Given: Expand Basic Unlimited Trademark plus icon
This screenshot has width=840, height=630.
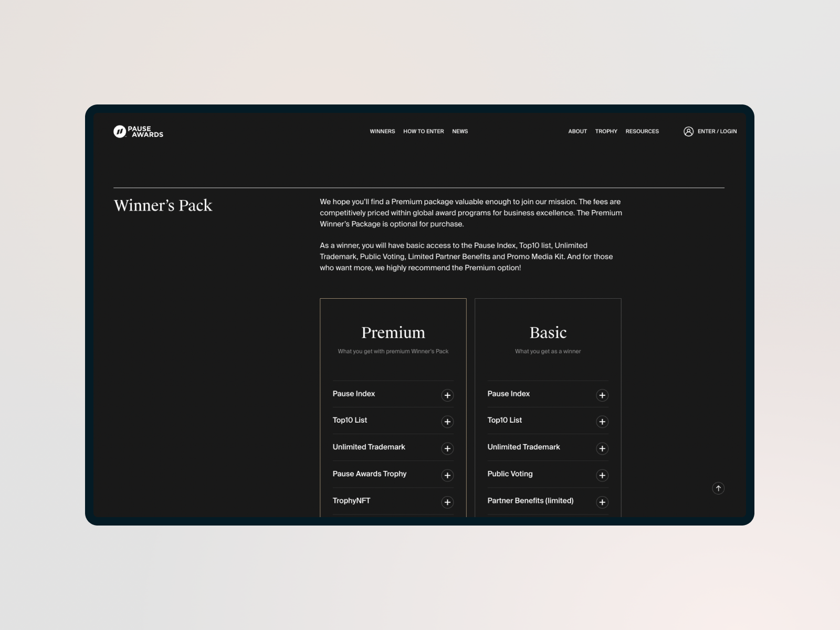Looking at the screenshot, I should coord(602,448).
